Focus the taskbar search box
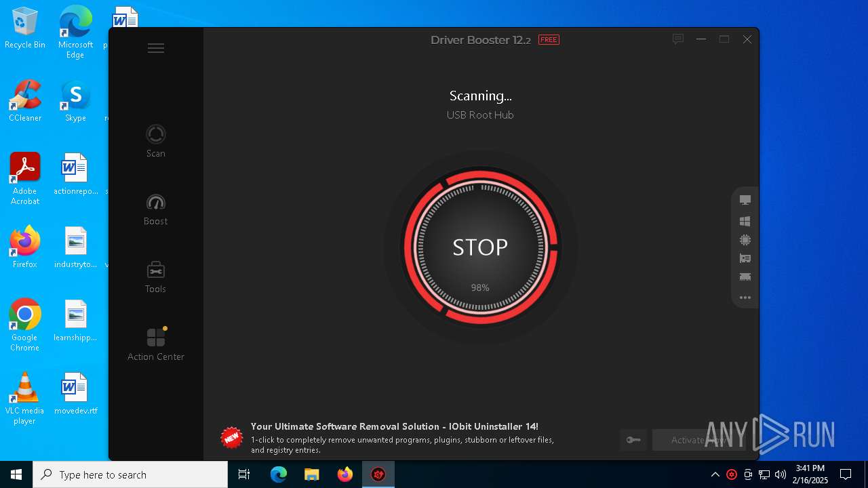This screenshot has width=868, height=488. click(x=130, y=474)
